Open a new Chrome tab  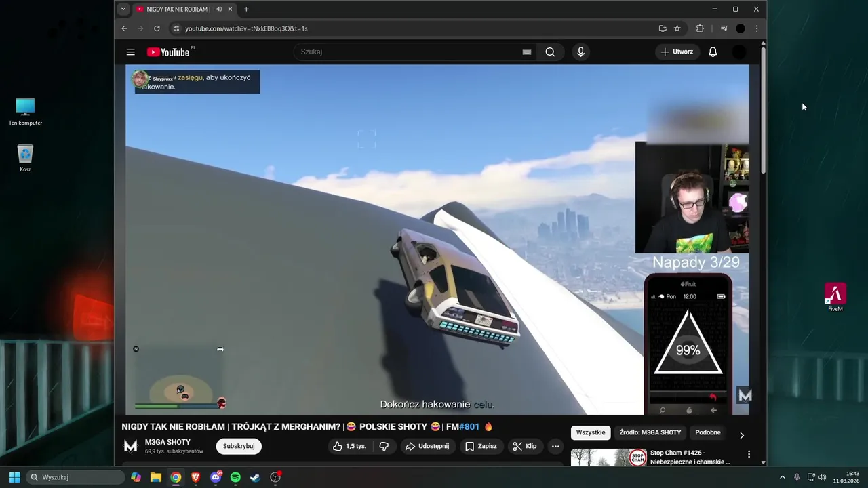pyautogui.click(x=246, y=9)
